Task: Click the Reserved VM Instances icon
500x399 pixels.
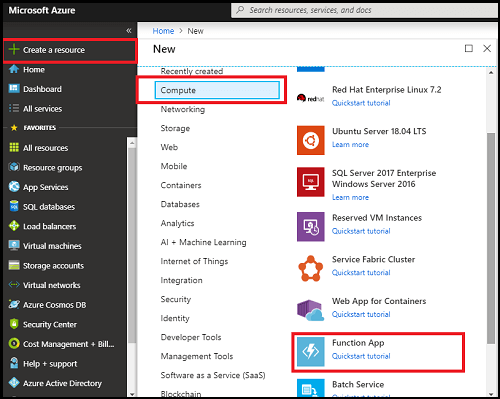Action: (310, 227)
